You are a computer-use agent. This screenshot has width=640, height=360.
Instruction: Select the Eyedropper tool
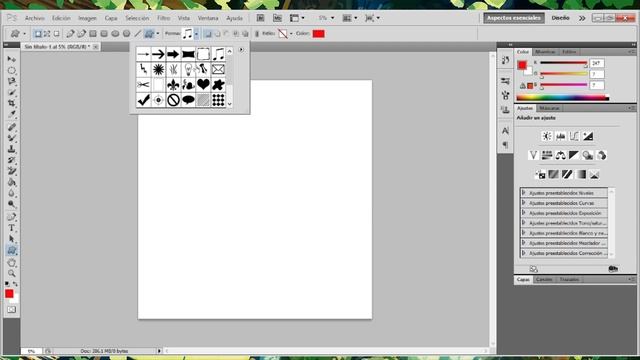[x=11, y=114]
